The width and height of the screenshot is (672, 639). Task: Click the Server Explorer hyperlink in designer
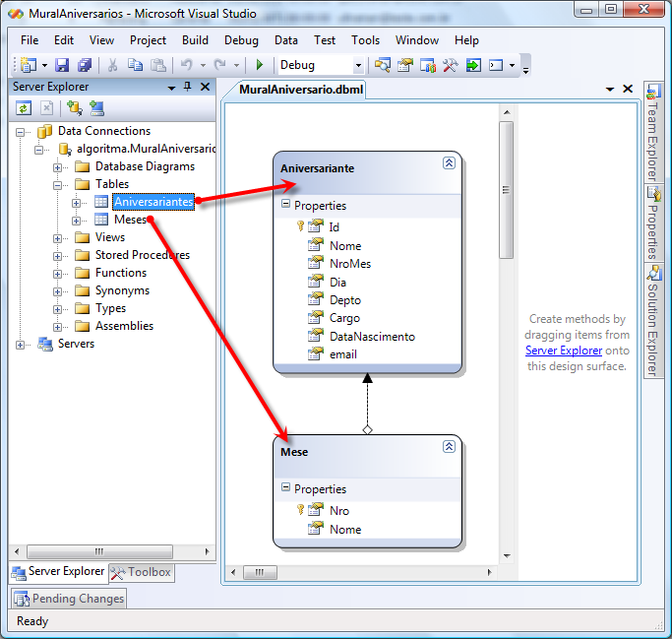pyautogui.click(x=563, y=351)
